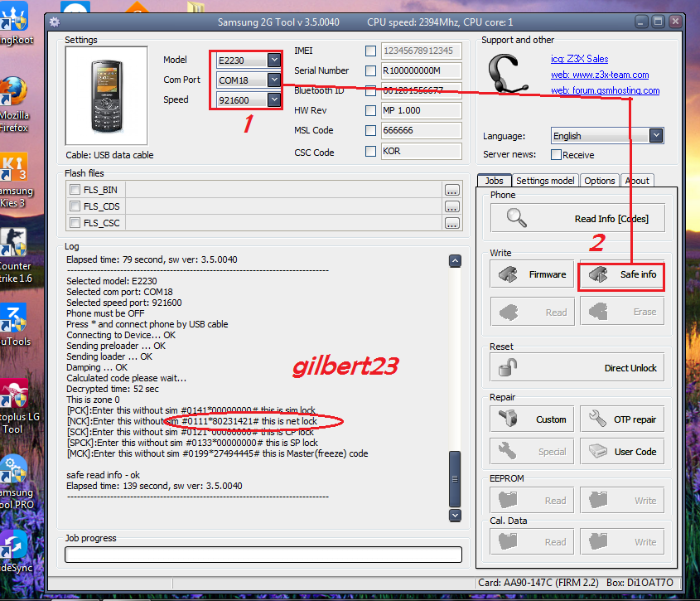700x601 pixels.
Task: Open the Language dropdown showing English
Action: coord(656,135)
